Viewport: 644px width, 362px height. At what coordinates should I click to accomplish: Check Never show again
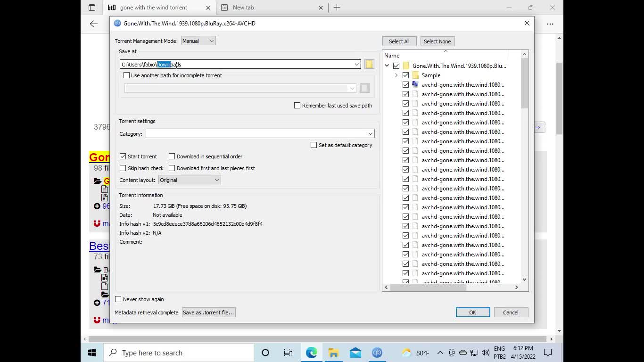click(x=118, y=299)
